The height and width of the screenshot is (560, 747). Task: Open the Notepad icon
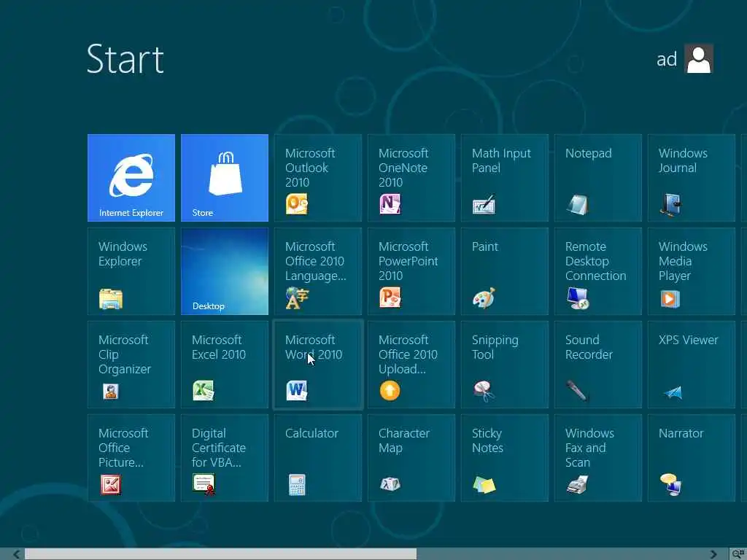577,204
